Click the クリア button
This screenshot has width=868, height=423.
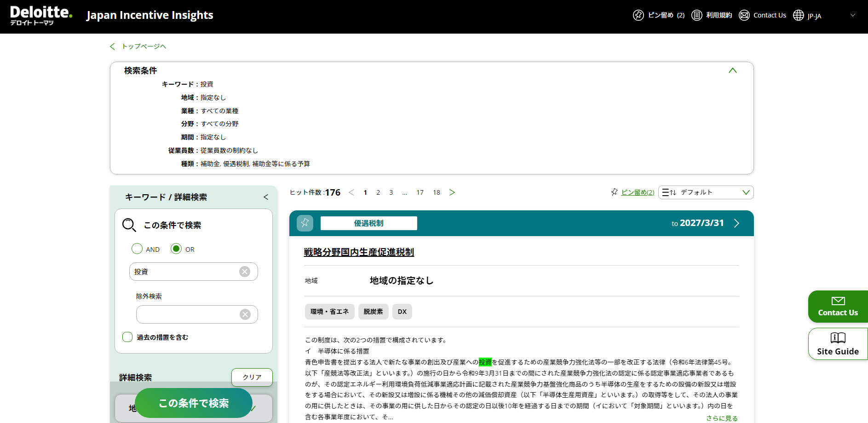(x=252, y=377)
